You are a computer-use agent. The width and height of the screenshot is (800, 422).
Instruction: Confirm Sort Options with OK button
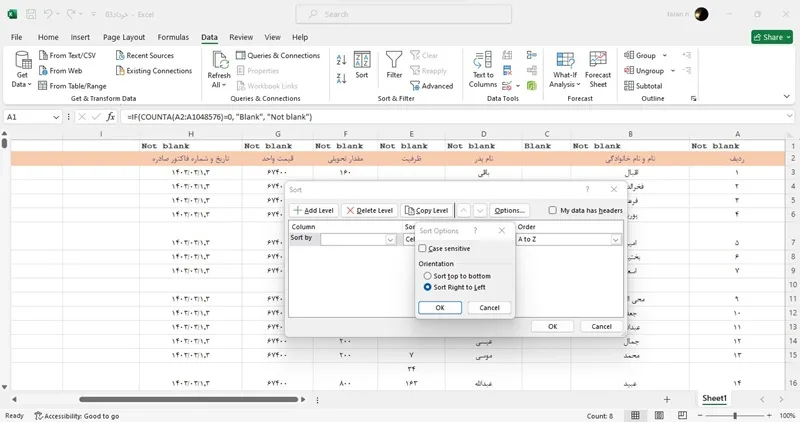[440, 308]
